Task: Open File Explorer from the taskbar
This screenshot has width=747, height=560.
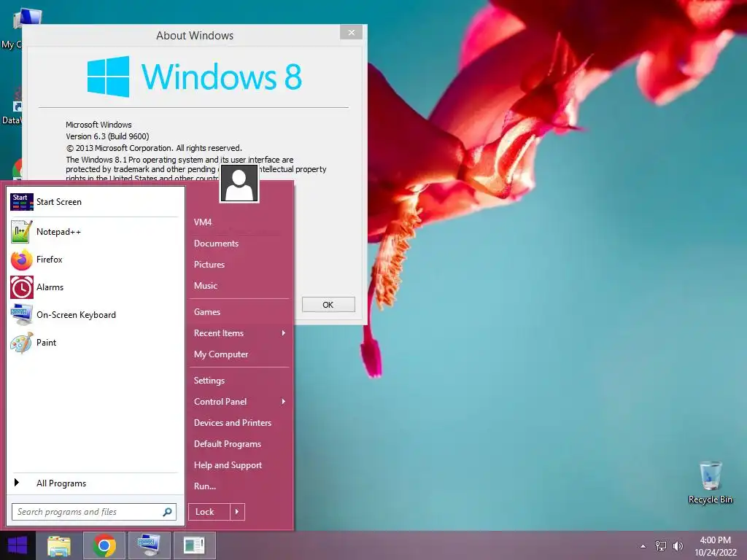Action: 59,545
